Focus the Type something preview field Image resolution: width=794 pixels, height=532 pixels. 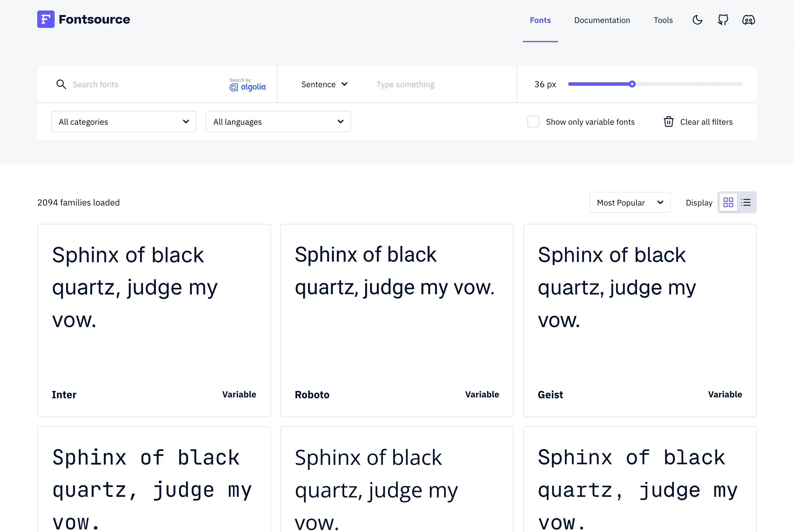[x=439, y=85]
